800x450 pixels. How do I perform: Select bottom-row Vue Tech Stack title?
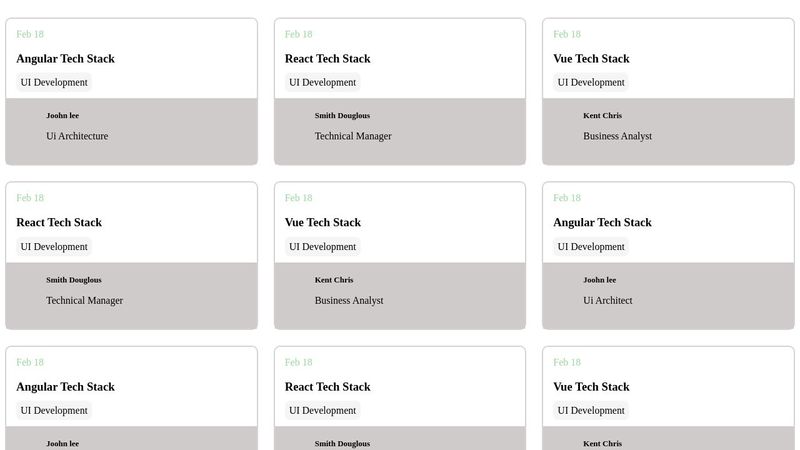(x=591, y=387)
